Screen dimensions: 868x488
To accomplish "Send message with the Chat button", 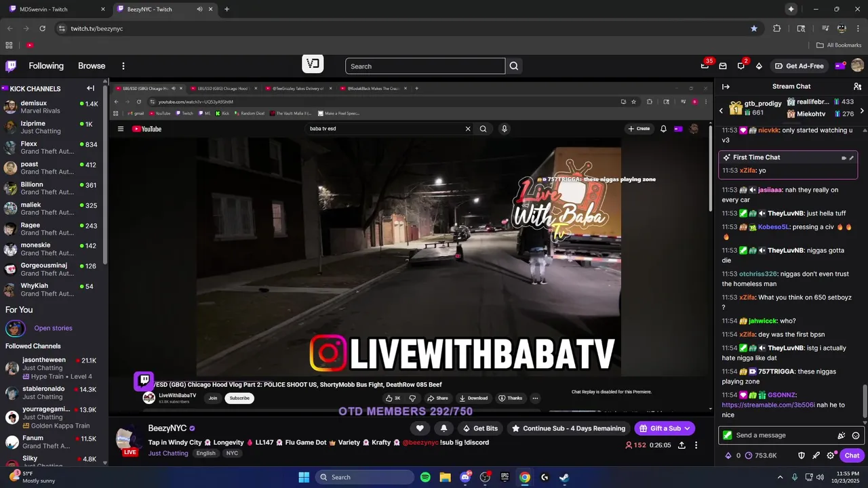I will [852, 455].
